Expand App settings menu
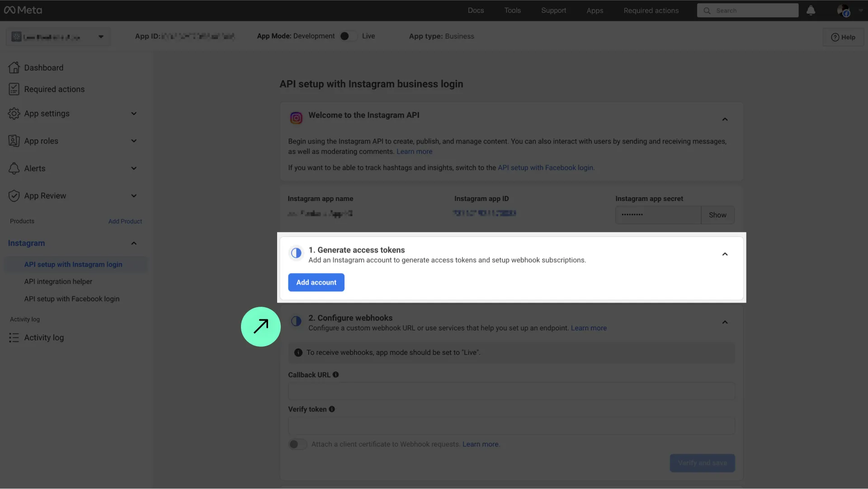Screen dimensions: 868x489 pyautogui.click(x=134, y=114)
